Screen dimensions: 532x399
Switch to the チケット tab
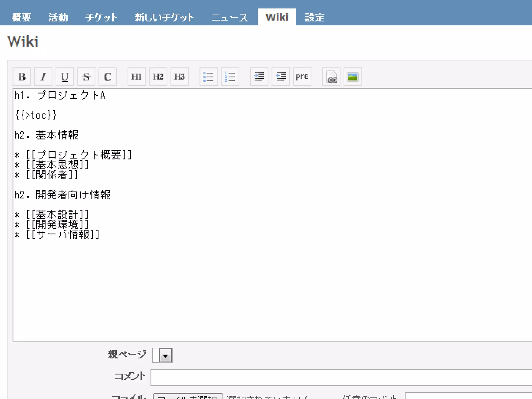coord(101,17)
